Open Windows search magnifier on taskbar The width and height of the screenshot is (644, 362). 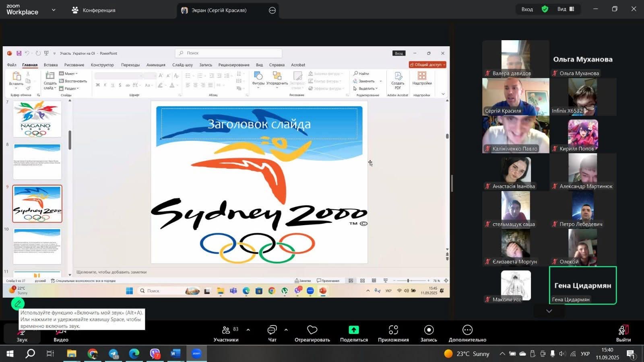(x=30, y=354)
